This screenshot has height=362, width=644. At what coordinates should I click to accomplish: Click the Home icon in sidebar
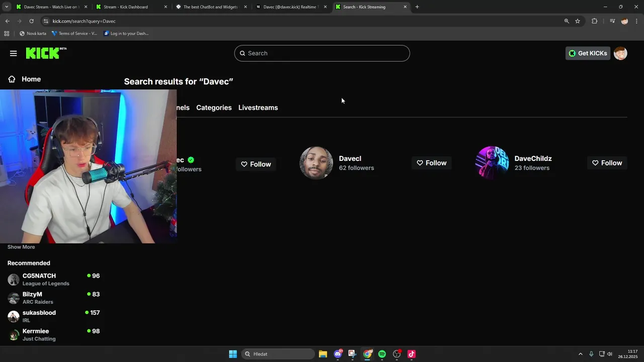click(x=12, y=79)
